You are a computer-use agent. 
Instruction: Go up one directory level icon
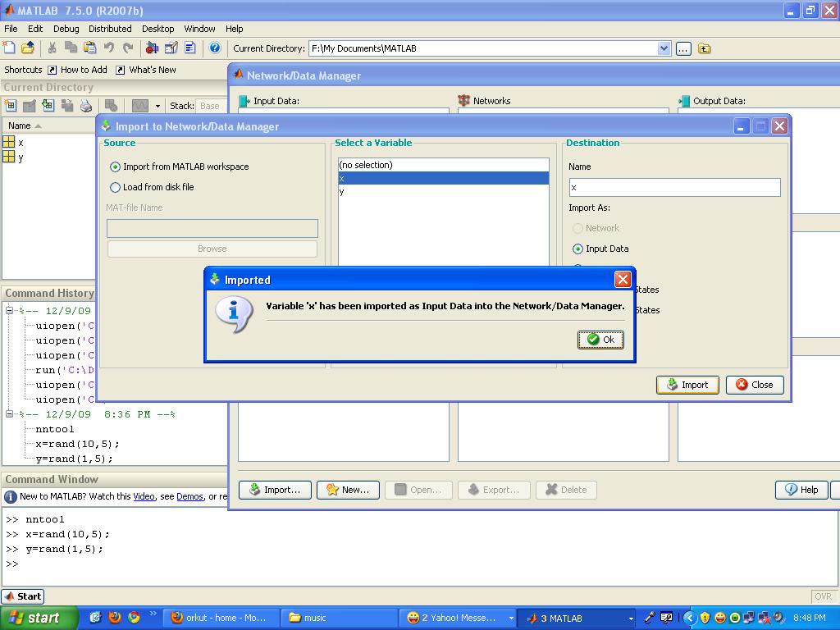pyautogui.click(x=705, y=48)
